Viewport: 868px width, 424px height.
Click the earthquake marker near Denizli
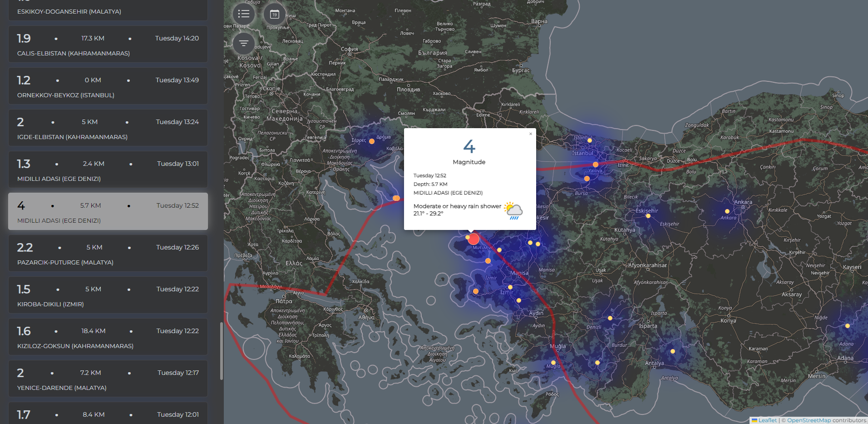pyautogui.click(x=610, y=318)
